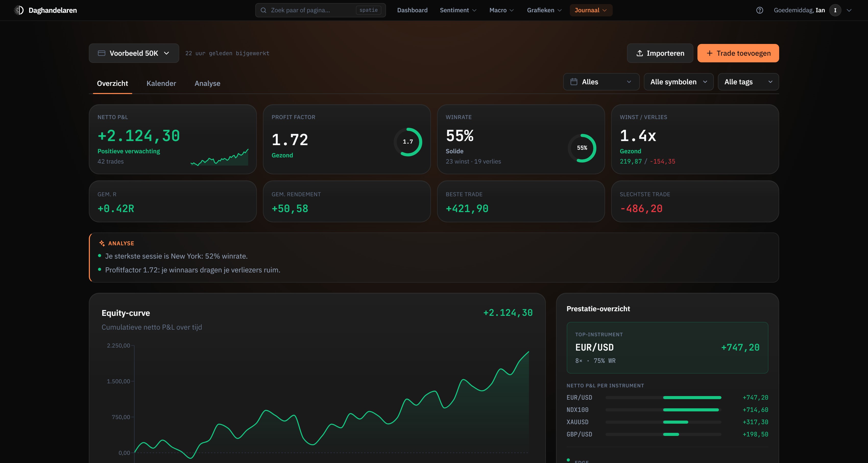Switch to the Analyse tab

click(x=207, y=83)
